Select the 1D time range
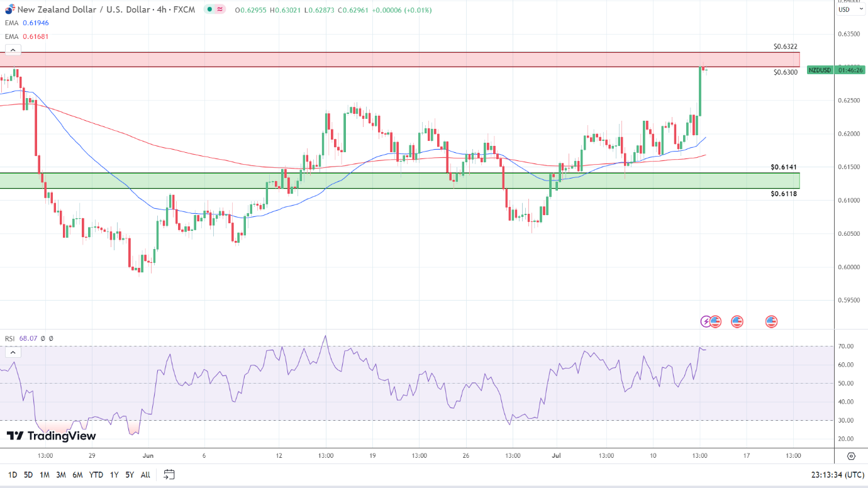Viewport: 868px width, 488px height. pos(12,475)
